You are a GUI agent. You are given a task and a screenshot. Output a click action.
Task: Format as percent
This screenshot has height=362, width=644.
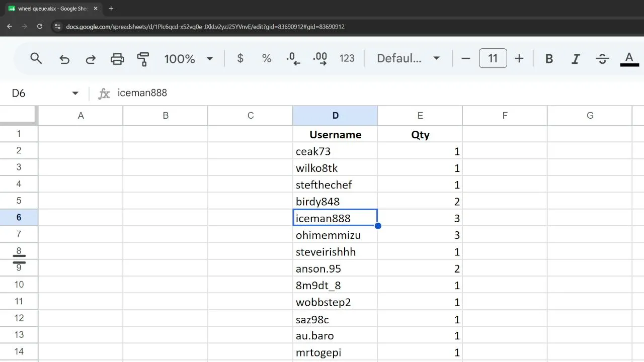[267, 58]
